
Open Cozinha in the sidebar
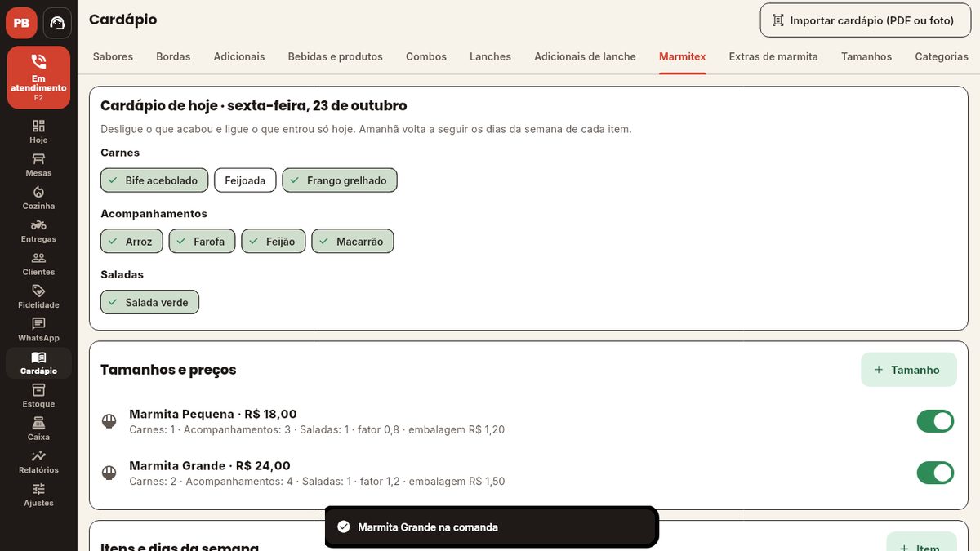pos(38,198)
